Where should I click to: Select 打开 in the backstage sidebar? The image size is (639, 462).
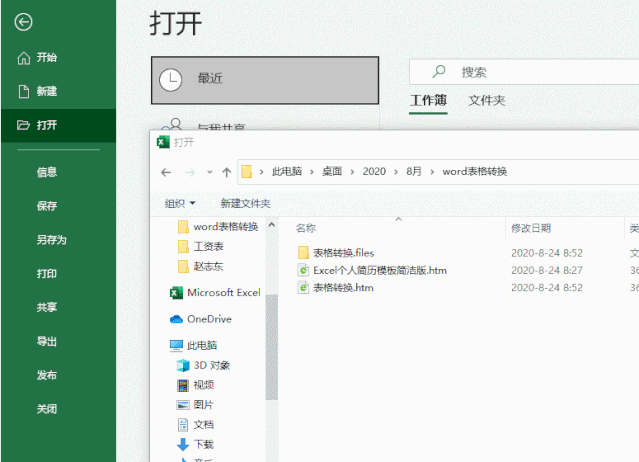pos(58,125)
